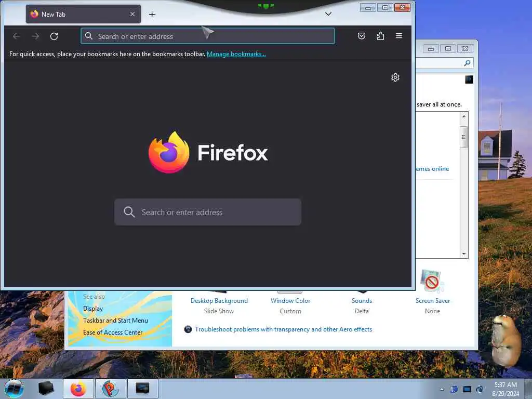Maximize the Firefox window
Screen dimensions: 532x399
[x=385, y=7]
